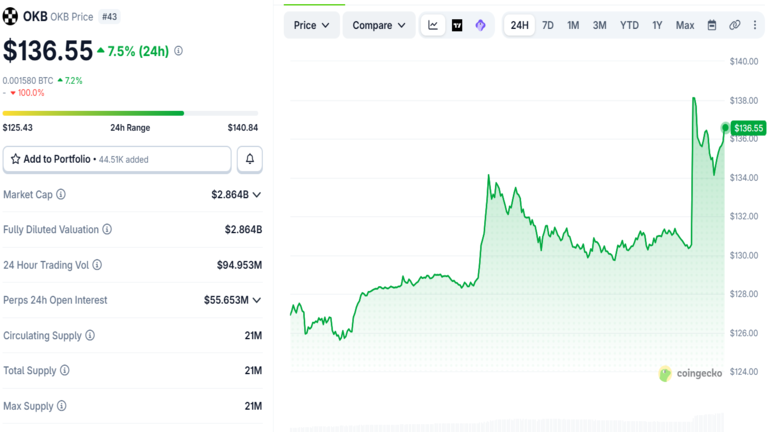Screen dimensions: 768x432
Task: Click the 21M Total Supply value
Action: click(253, 370)
